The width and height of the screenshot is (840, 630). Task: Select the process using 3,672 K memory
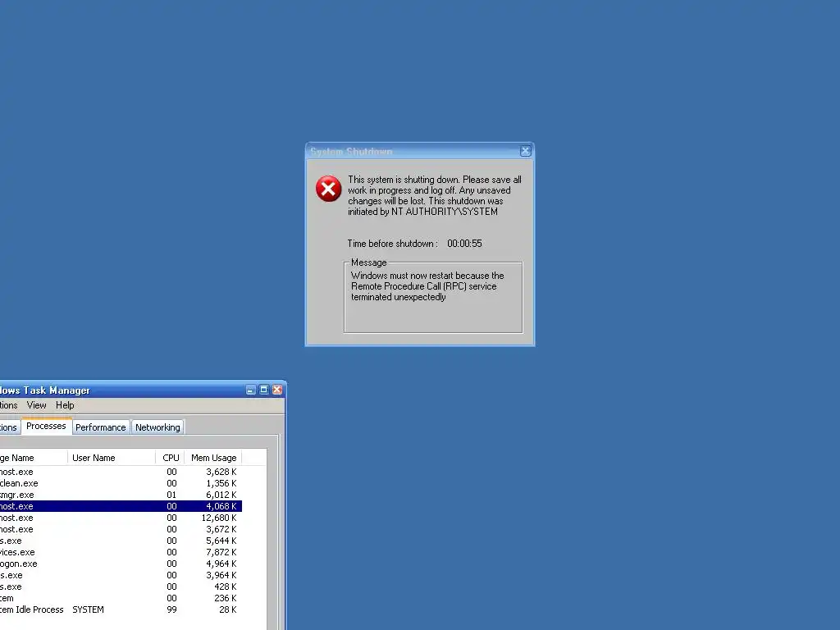pyautogui.click(x=121, y=529)
